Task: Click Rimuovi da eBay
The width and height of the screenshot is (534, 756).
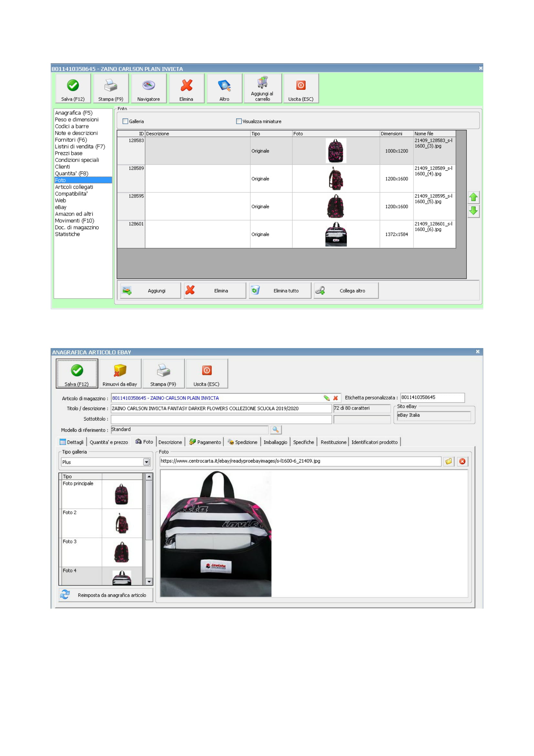Action: (x=120, y=373)
